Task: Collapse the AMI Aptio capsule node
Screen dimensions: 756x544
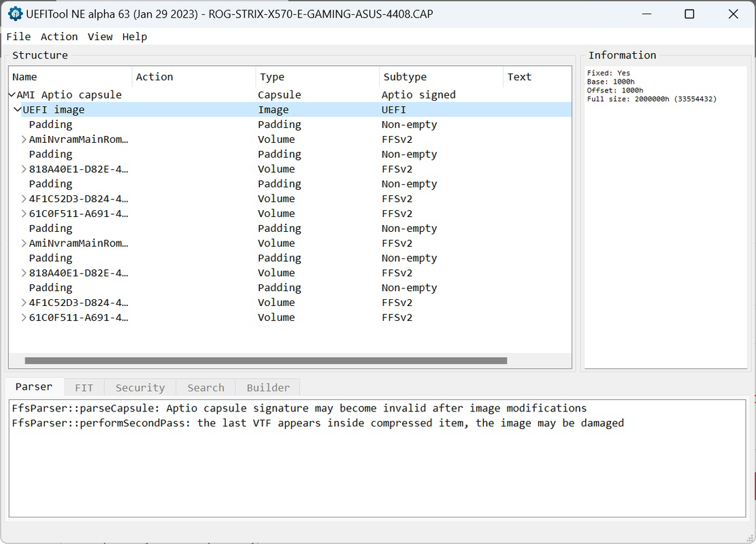Action: pyautogui.click(x=12, y=95)
